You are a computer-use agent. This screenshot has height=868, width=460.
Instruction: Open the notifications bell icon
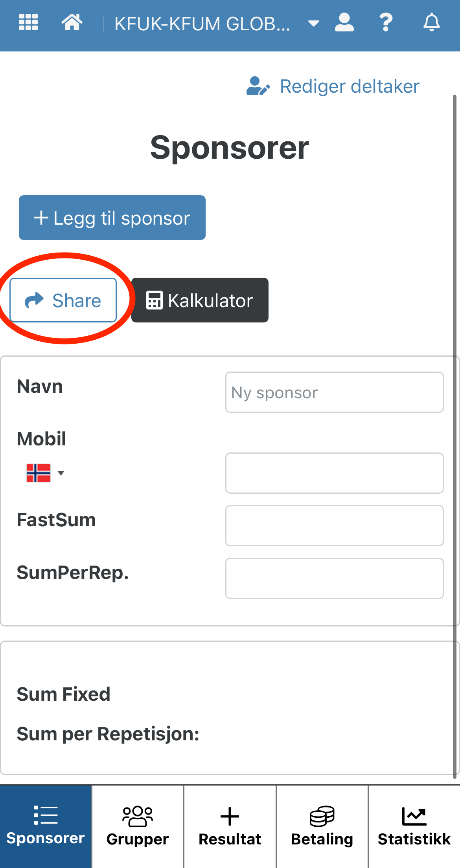432,22
